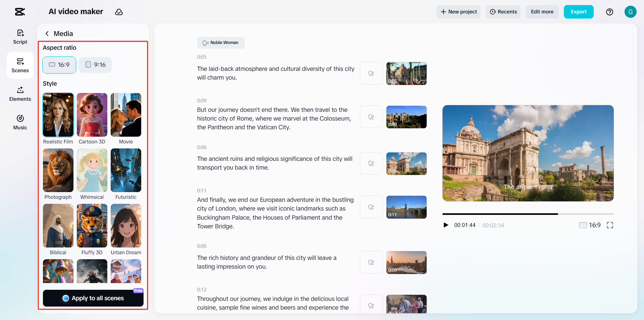
Task: Open the Recents list
Action: click(503, 12)
